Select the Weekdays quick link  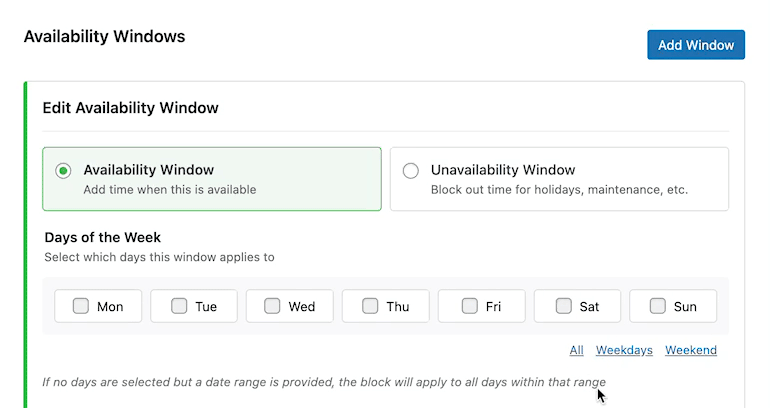point(624,350)
